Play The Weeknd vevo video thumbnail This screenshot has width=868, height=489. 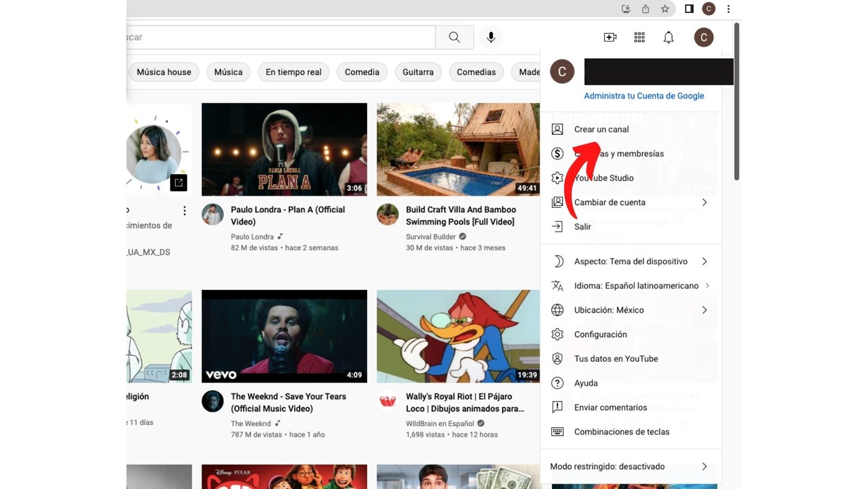pos(284,336)
